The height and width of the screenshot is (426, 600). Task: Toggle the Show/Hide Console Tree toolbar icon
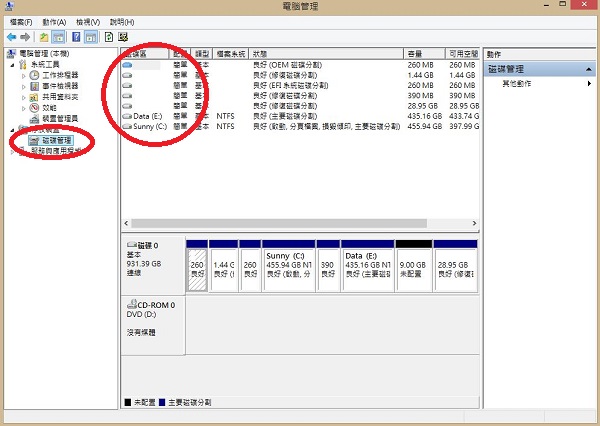[58, 37]
